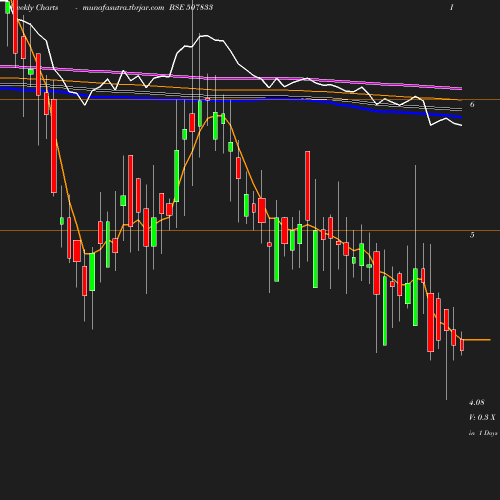Image resolution: width=500 pixels, height=500 pixels.
Task: Click the 'BSE 507833' symbol label
Action: point(191,7)
